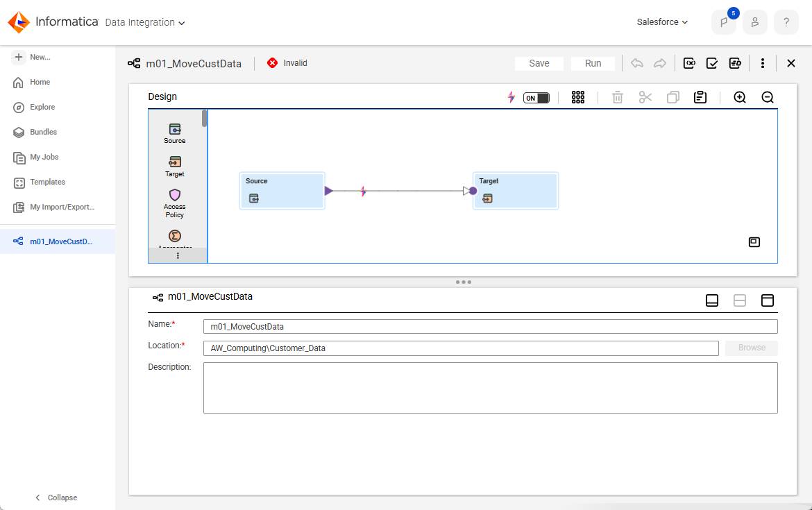Click the Cut scissors icon
812x510 pixels.
pos(645,97)
